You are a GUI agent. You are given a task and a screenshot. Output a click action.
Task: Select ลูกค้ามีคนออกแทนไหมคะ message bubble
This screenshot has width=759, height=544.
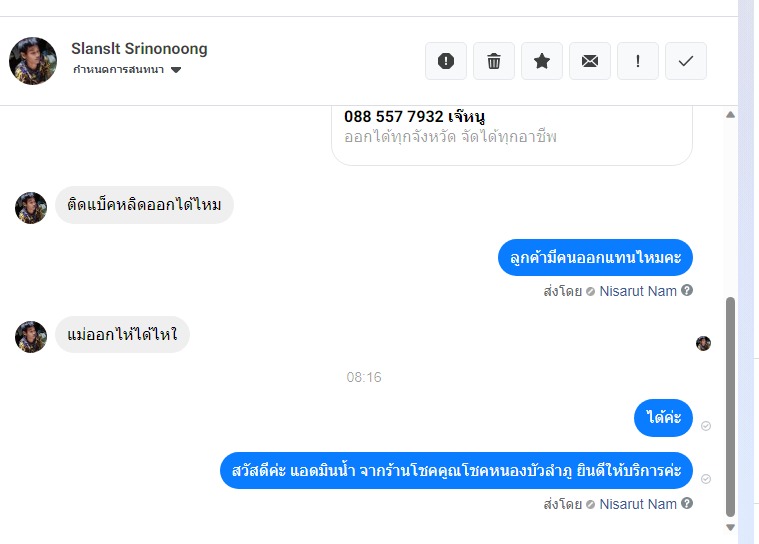[595, 257]
